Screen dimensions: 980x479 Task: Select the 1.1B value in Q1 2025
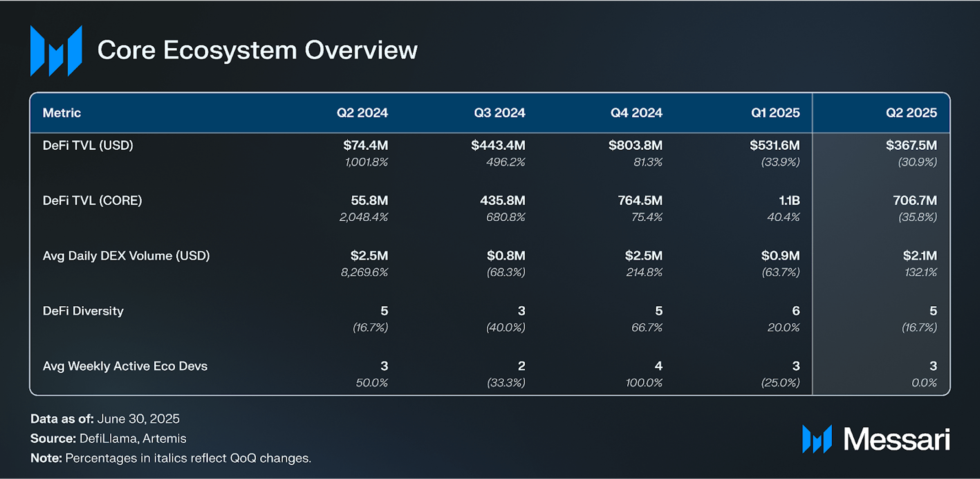pyautogui.click(x=789, y=201)
